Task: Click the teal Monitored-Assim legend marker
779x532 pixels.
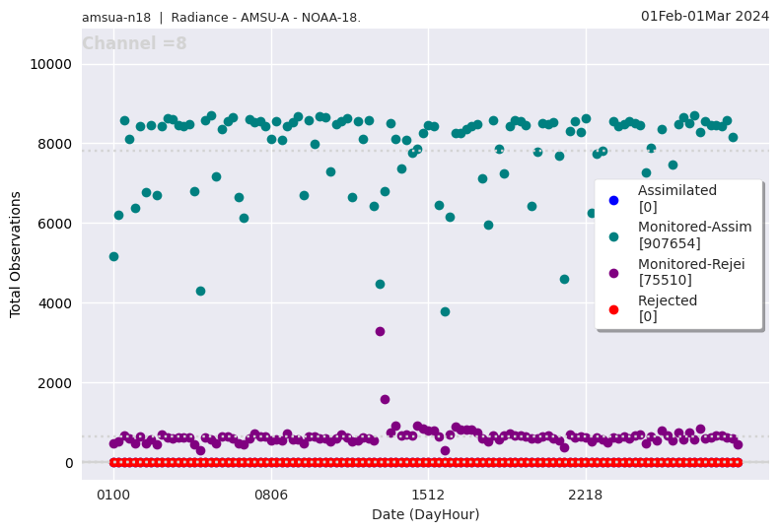Action: [x=613, y=236]
